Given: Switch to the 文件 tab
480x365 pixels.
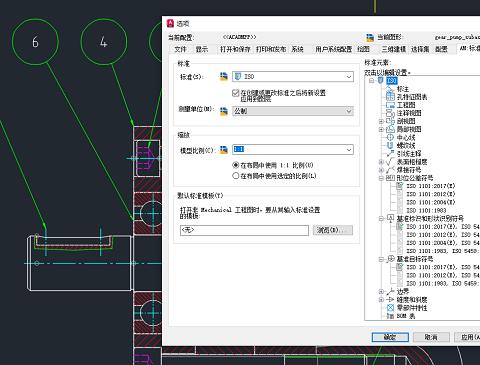Looking at the screenshot, I should point(180,49).
